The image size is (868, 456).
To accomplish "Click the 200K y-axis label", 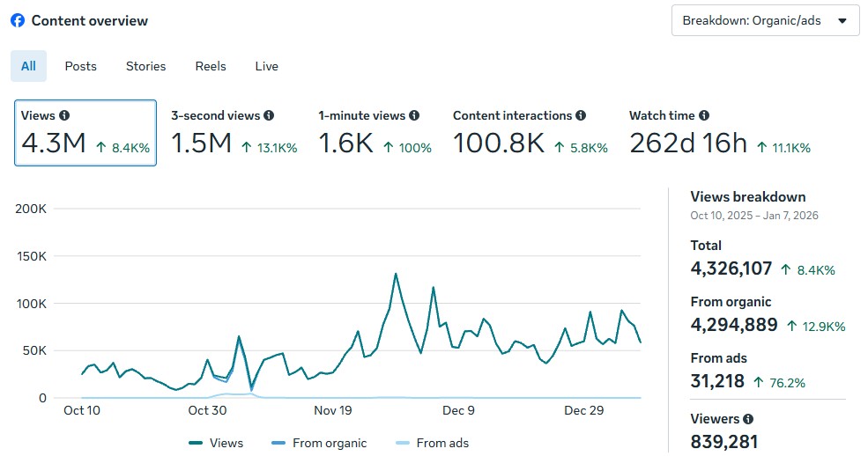I will (31, 209).
